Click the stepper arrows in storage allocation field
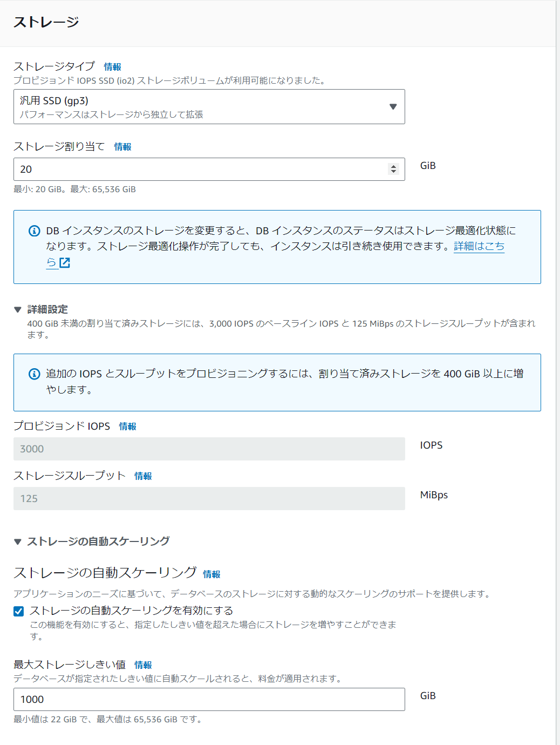 click(393, 170)
